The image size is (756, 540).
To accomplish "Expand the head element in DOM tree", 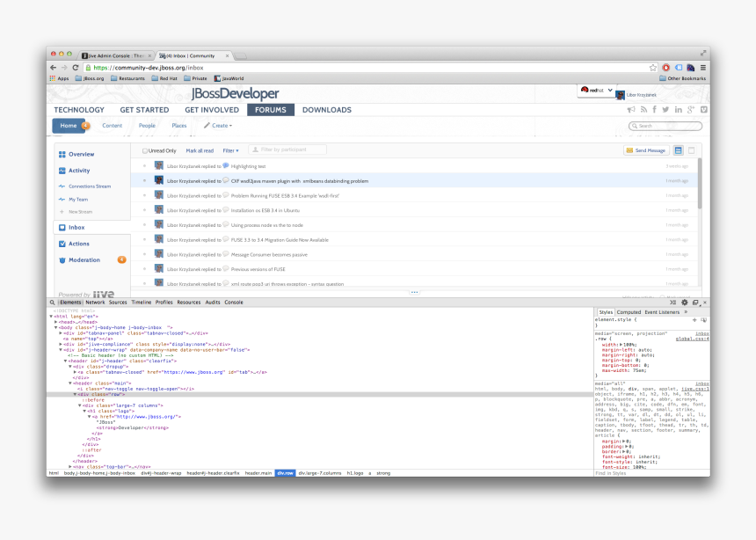I will (x=56, y=322).
